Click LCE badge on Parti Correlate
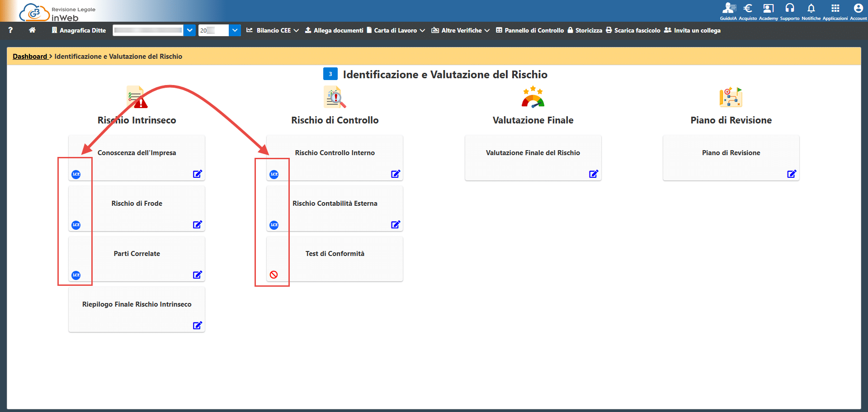Viewport: 868px width, 412px height. (76, 275)
